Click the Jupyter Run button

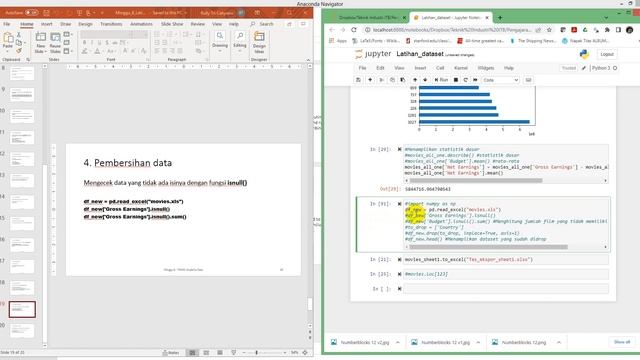(x=441, y=80)
